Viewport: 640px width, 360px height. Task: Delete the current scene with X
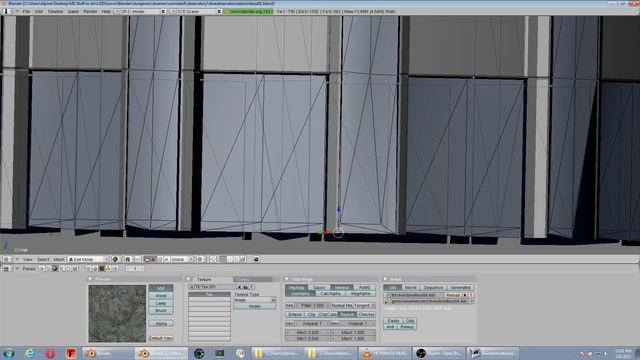[x=219, y=11]
